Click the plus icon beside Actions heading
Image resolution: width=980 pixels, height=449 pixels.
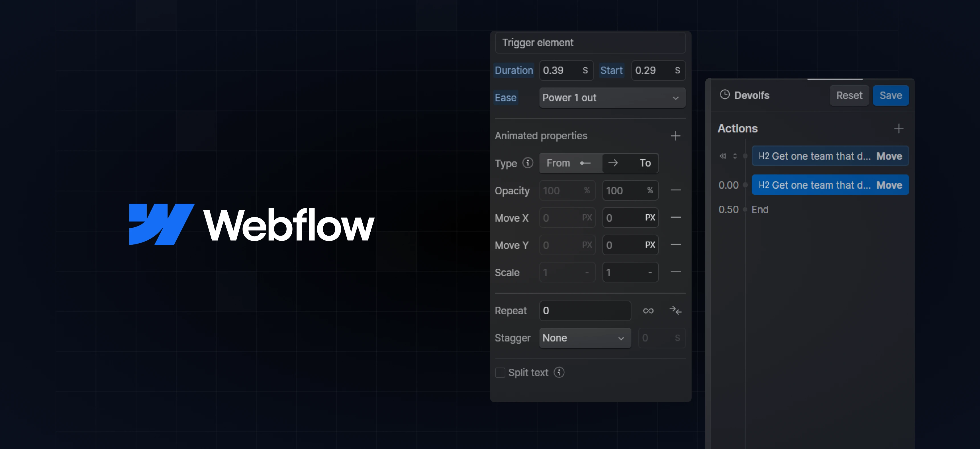coord(898,128)
